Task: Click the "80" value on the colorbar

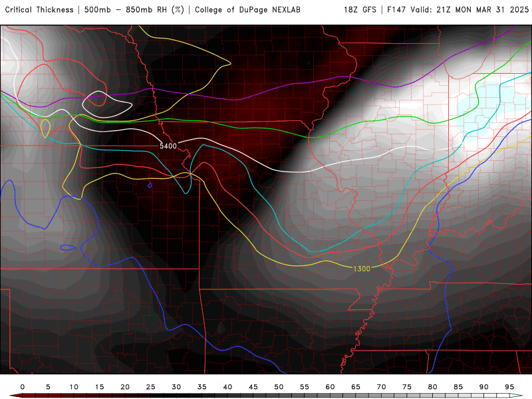Action: [x=433, y=387]
